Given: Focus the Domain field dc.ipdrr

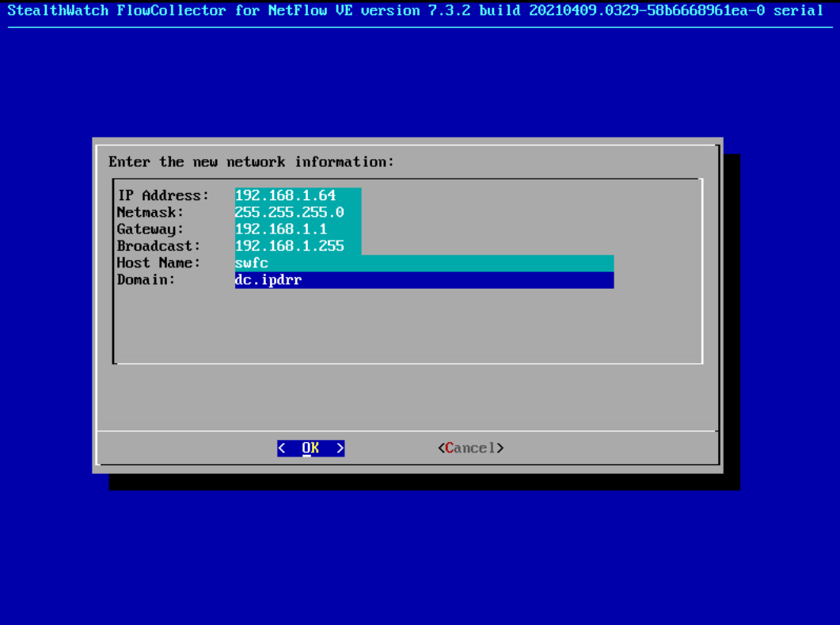Looking at the screenshot, I should (424, 280).
